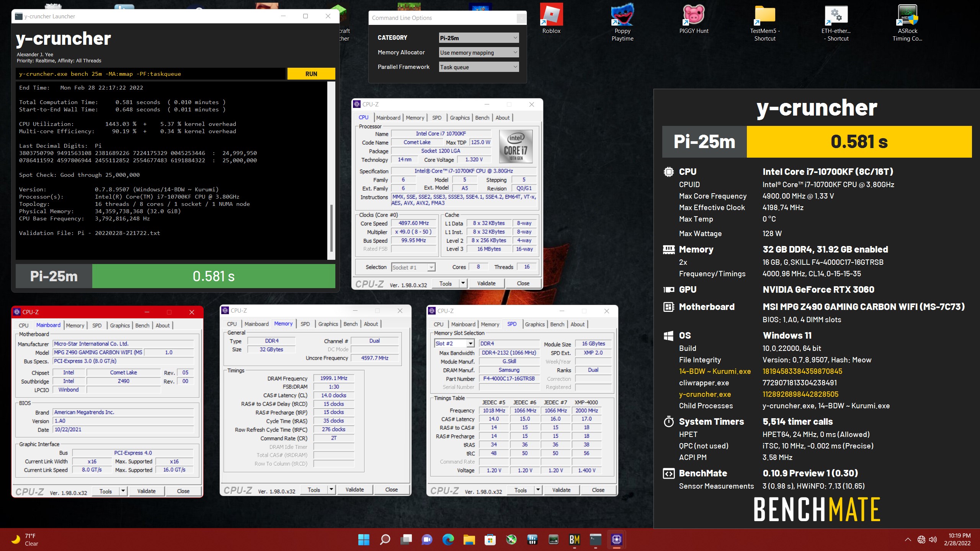Open network status icon in system tray
Image resolution: width=980 pixels, height=551 pixels.
[x=921, y=540]
